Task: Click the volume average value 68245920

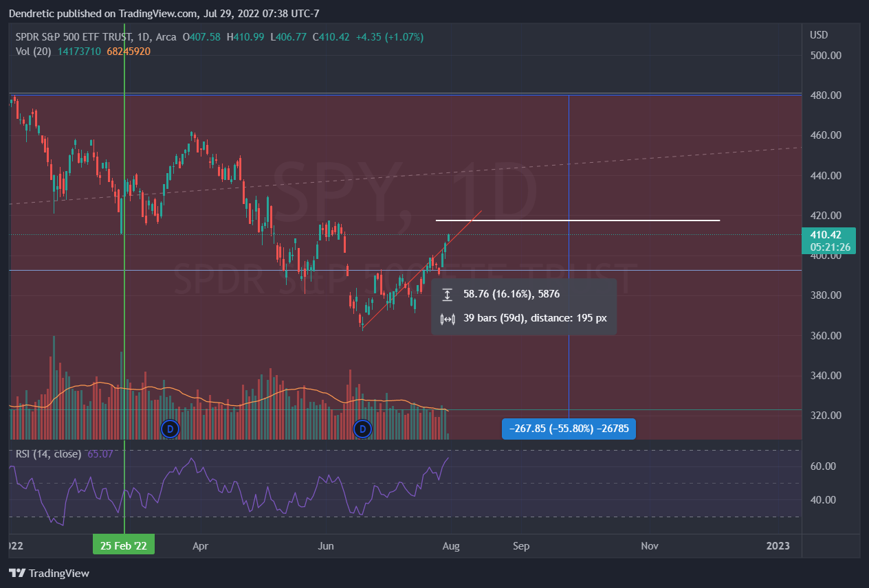Action: pyautogui.click(x=129, y=51)
